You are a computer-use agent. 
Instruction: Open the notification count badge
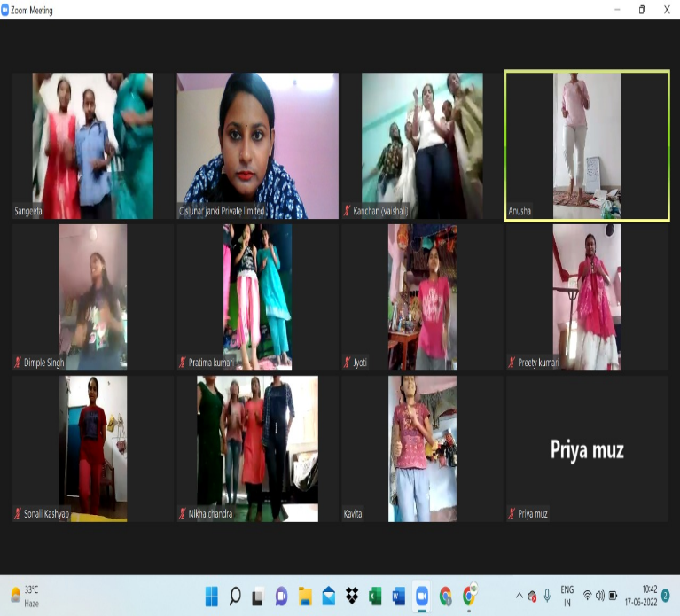(666, 596)
